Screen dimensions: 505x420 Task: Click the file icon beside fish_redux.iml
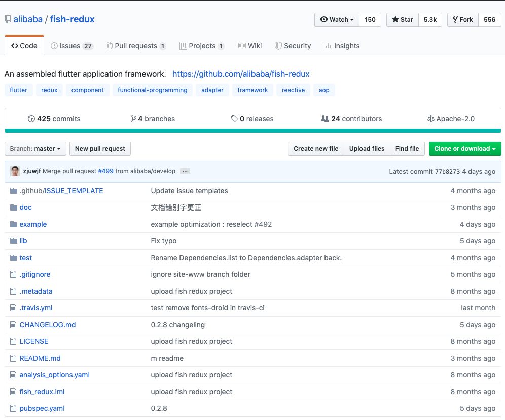point(13,392)
